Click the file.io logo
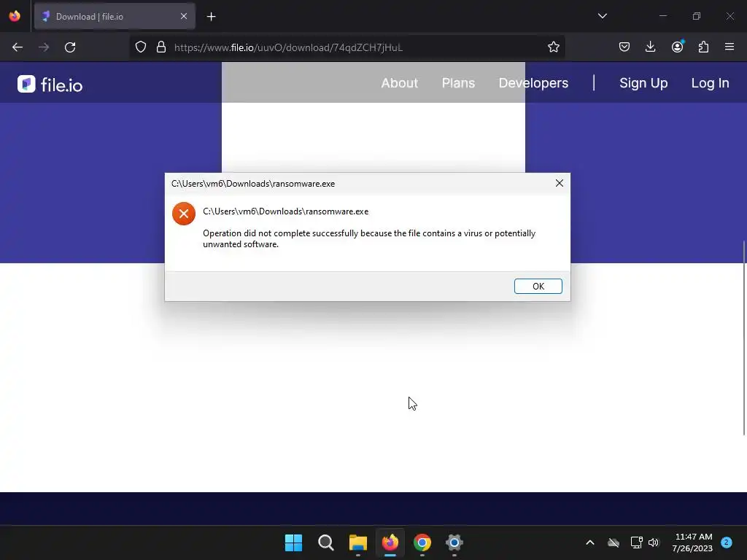 click(x=50, y=85)
